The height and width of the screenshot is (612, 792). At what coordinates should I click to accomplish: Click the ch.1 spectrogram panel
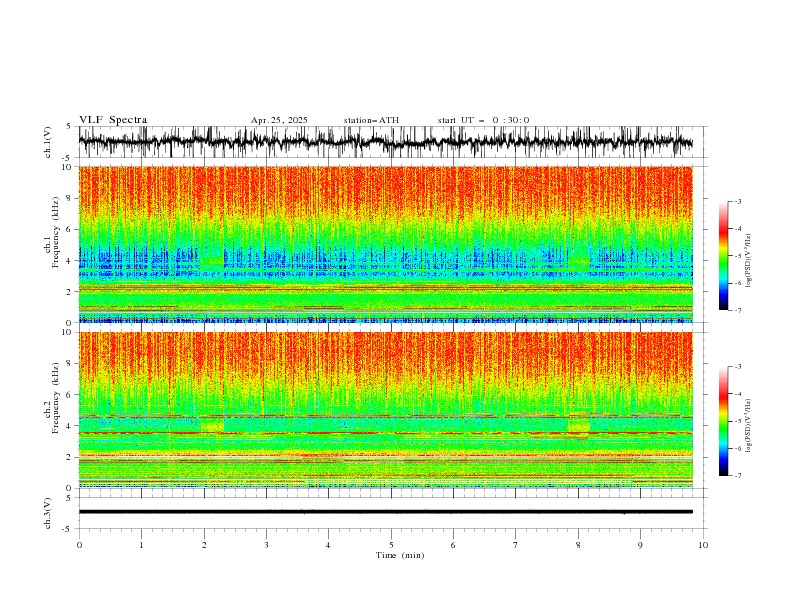click(x=386, y=244)
